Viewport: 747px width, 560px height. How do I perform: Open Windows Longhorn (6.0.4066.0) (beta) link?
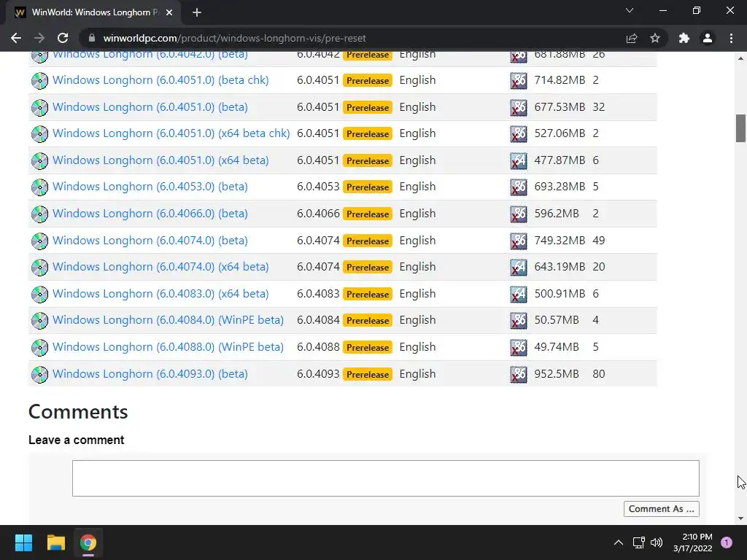coord(150,214)
